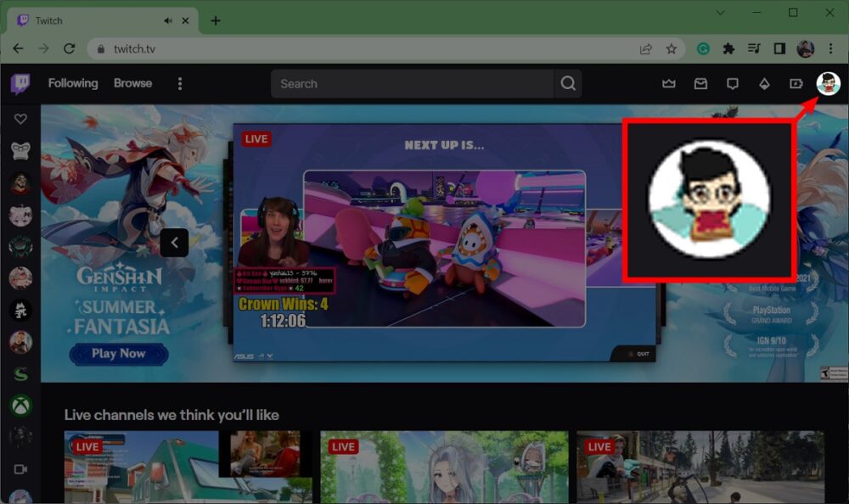
Task: Open the Bits diamond icon
Action: pos(765,83)
